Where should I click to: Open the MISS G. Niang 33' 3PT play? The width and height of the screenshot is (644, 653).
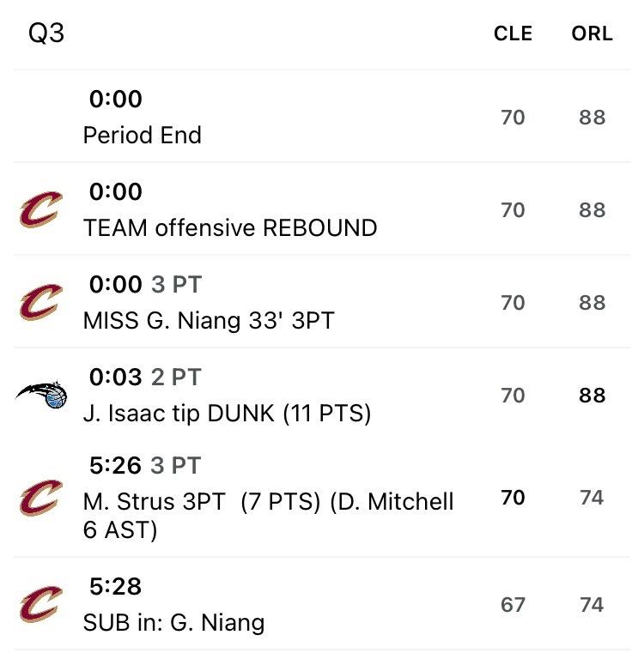coord(209,320)
